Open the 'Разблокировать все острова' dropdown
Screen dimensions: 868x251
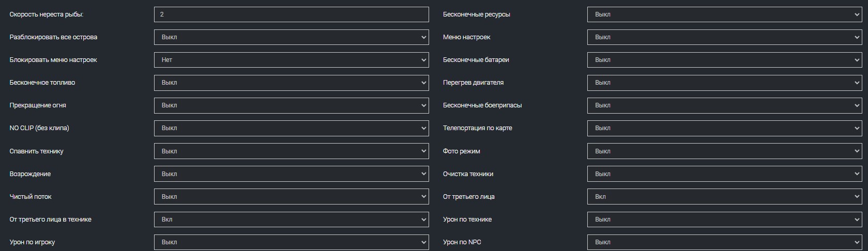(291, 37)
